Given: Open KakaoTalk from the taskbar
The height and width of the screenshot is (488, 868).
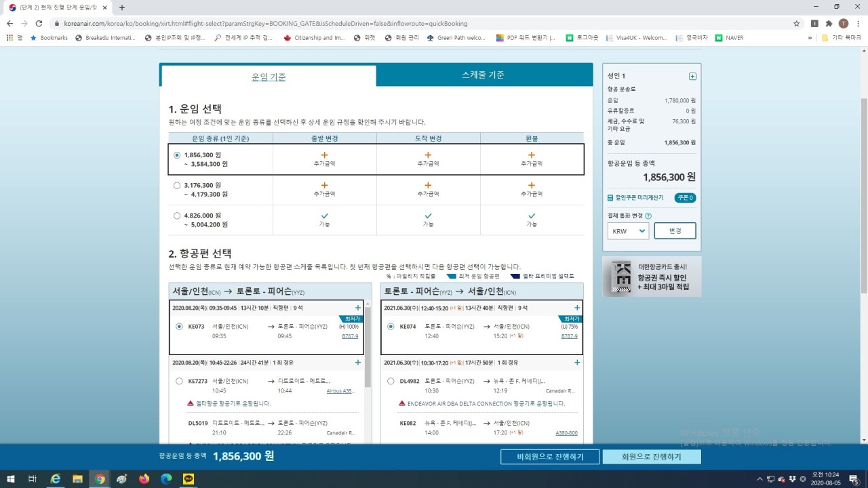Looking at the screenshot, I should pyautogui.click(x=189, y=479).
